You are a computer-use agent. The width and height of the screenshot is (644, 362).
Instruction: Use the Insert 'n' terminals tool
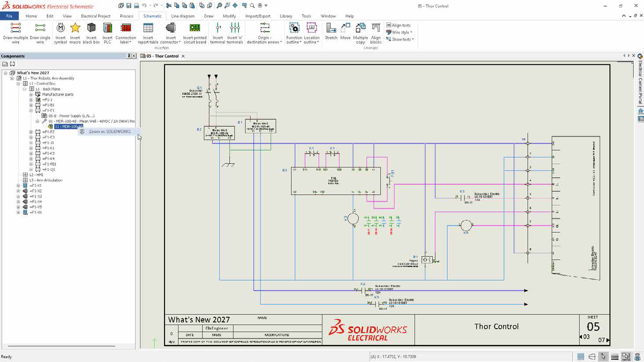coord(235,33)
